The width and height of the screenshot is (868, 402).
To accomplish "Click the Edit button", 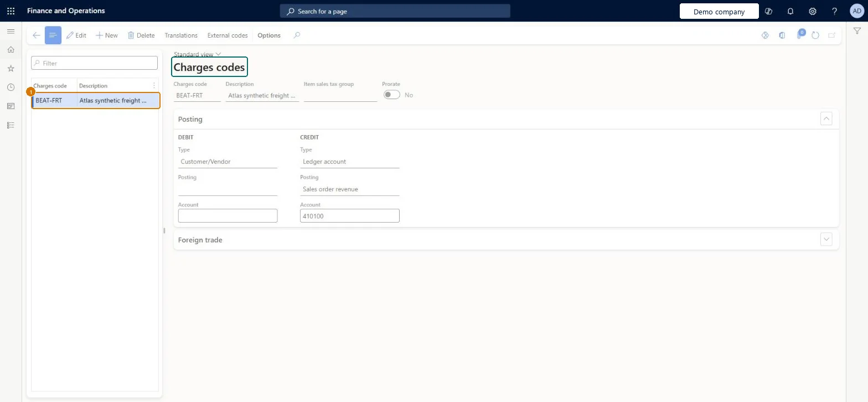I will (x=76, y=35).
